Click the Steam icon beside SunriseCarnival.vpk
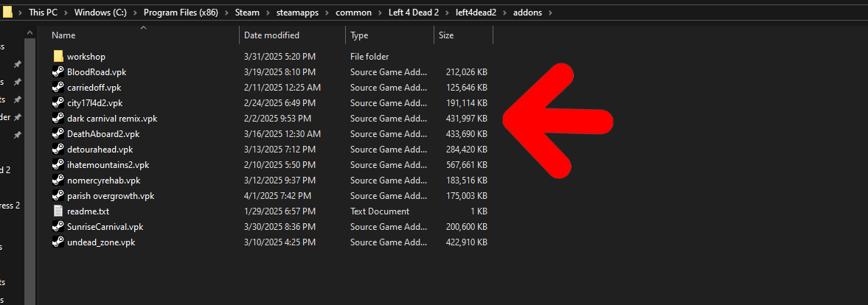 coord(58,227)
